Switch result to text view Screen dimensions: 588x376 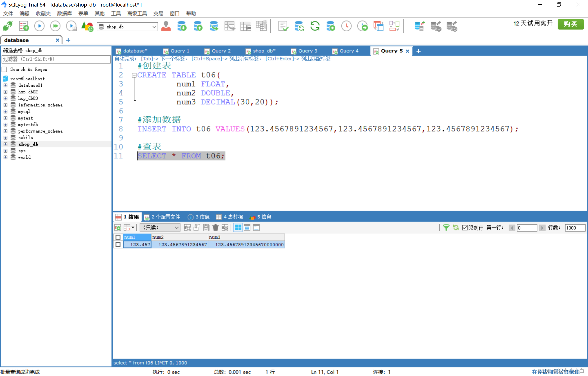[256, 228]
